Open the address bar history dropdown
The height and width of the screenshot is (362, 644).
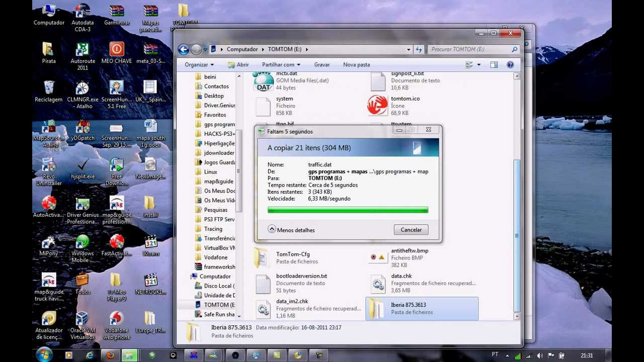[409, 49]
